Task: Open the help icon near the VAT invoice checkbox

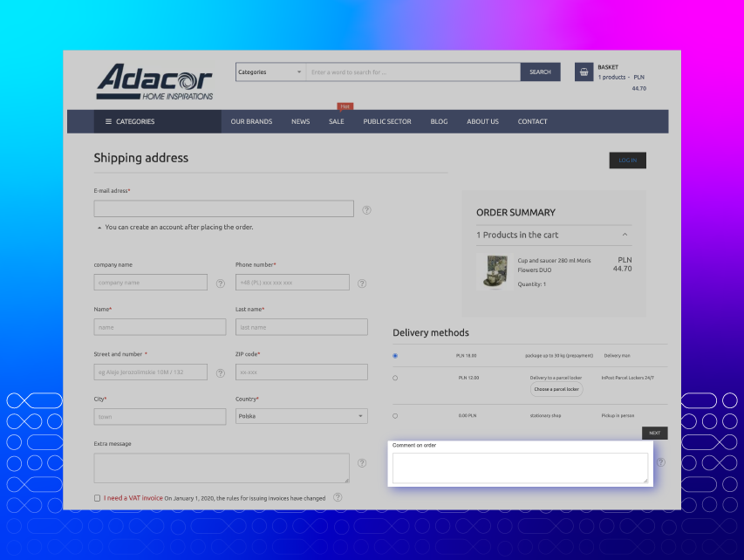Action: click(337, 498)
